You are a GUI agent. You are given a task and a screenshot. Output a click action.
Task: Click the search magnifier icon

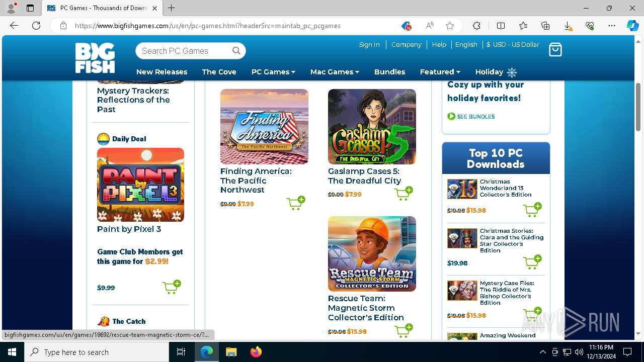[236, 51]
